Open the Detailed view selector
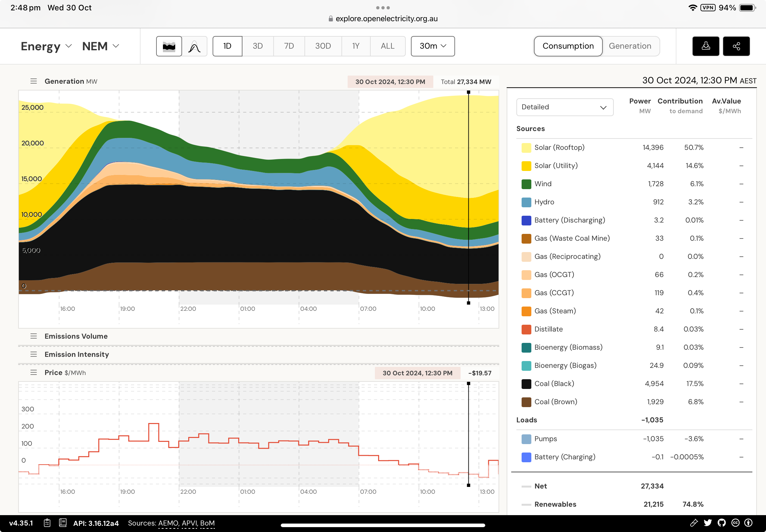 tap(564, 107)
